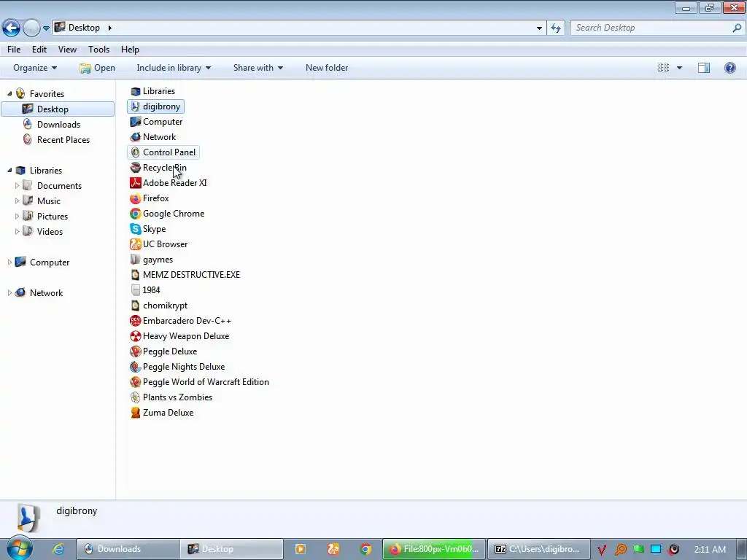Open the view options dropdown arrow

679,68
